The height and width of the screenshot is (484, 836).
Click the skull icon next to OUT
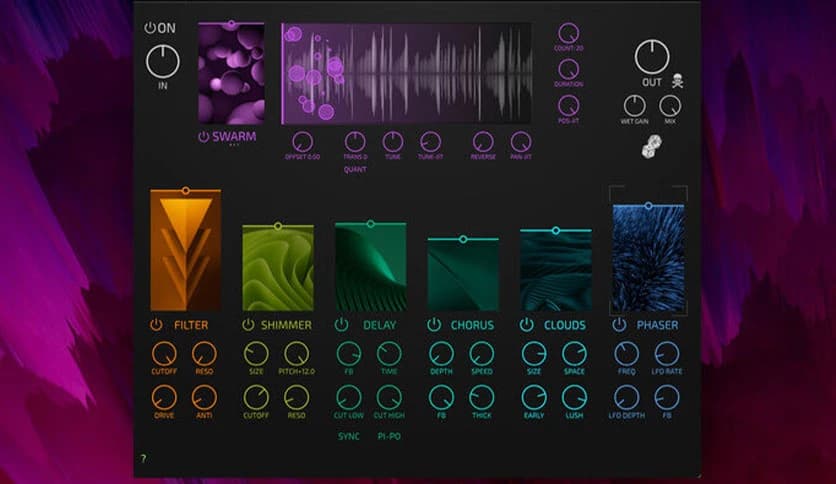pyautogui.click(x=677, y=81)
